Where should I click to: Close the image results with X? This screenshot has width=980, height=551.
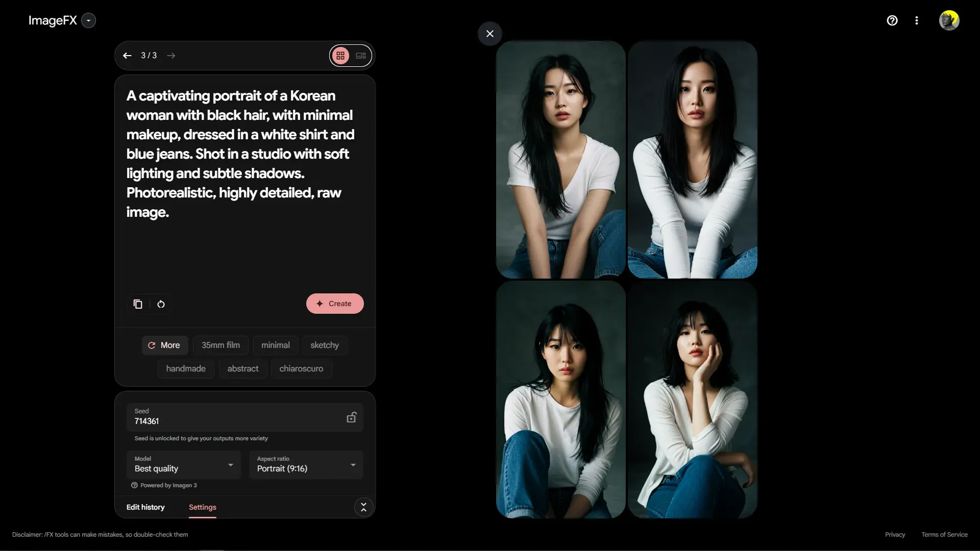489,34
